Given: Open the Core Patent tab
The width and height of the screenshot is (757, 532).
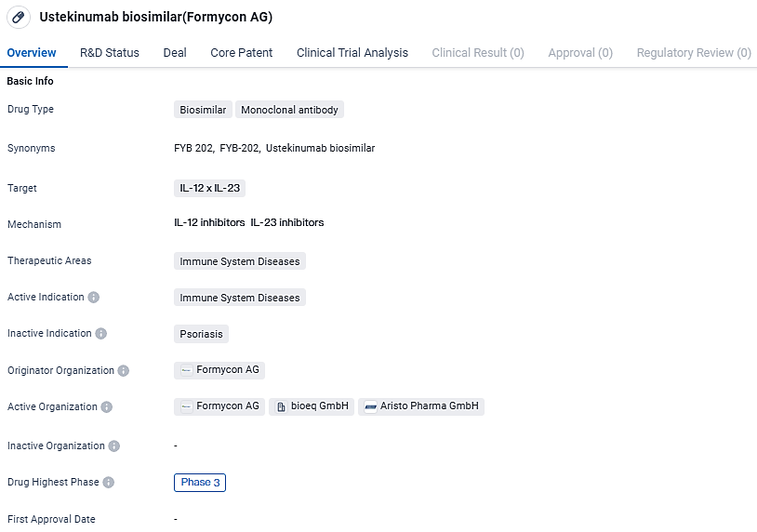Looking at the screenshot, I should [242, 53].
